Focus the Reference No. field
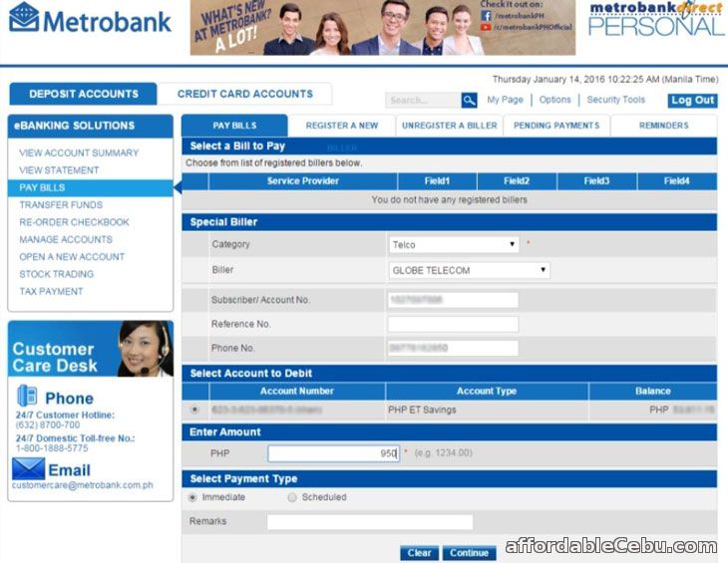This screenshot has height=563, width=728. tap(453, 324)
